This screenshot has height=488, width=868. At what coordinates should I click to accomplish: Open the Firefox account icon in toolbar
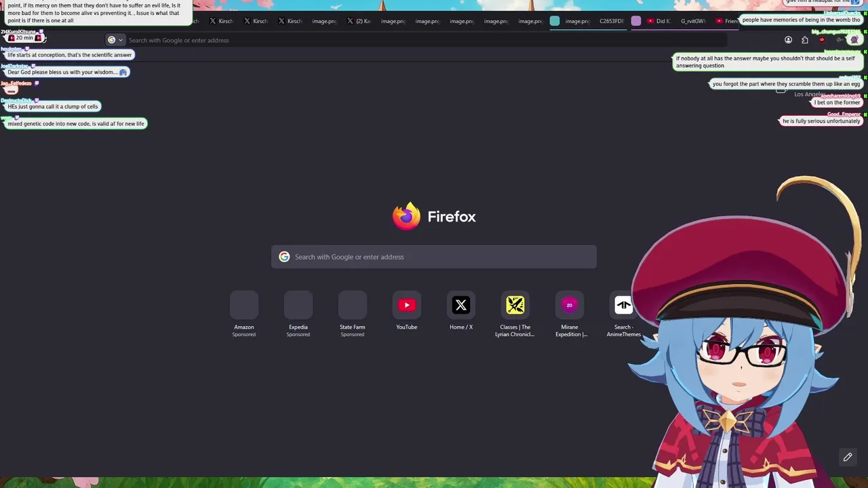[x=788, y=40]
